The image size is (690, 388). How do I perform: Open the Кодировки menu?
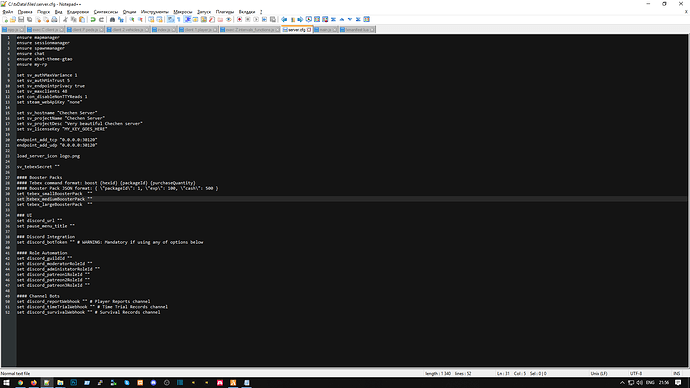(78, 12)
